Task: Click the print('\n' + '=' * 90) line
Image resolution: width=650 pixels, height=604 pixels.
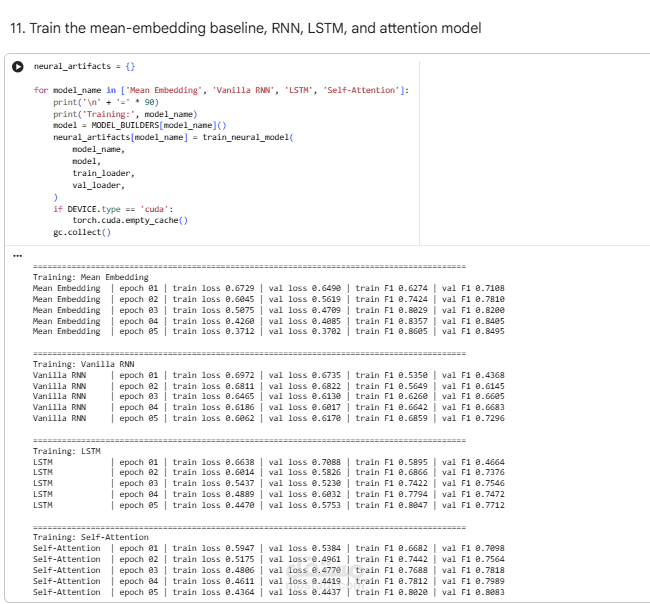Action: pos(106,102)
